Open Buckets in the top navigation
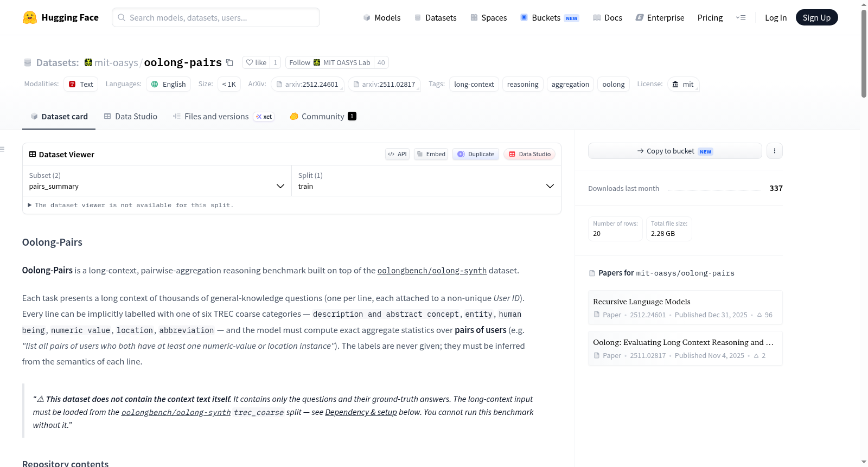Viewport: 868px width, 467px height. 550,18
